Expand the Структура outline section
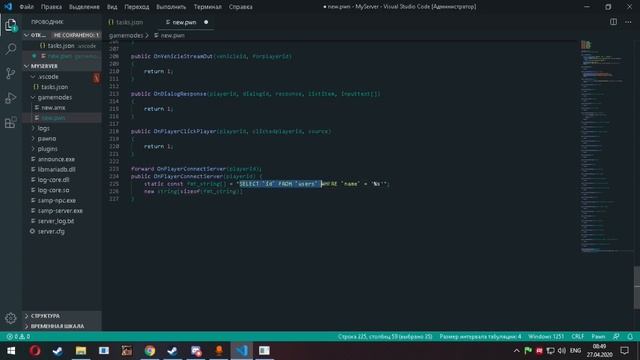The width and height of the screenshot is (640, 360). click(62, 316)
